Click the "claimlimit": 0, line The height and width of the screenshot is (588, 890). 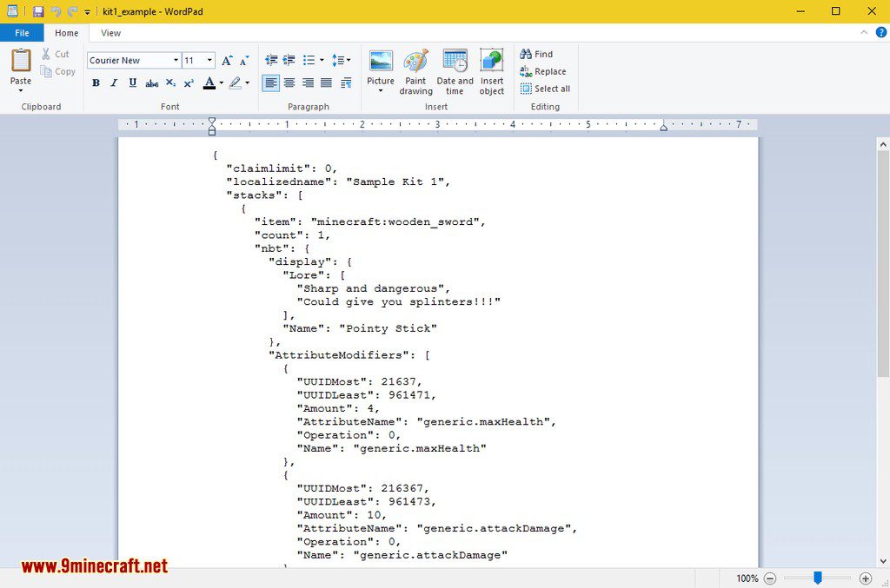(282, 168)
